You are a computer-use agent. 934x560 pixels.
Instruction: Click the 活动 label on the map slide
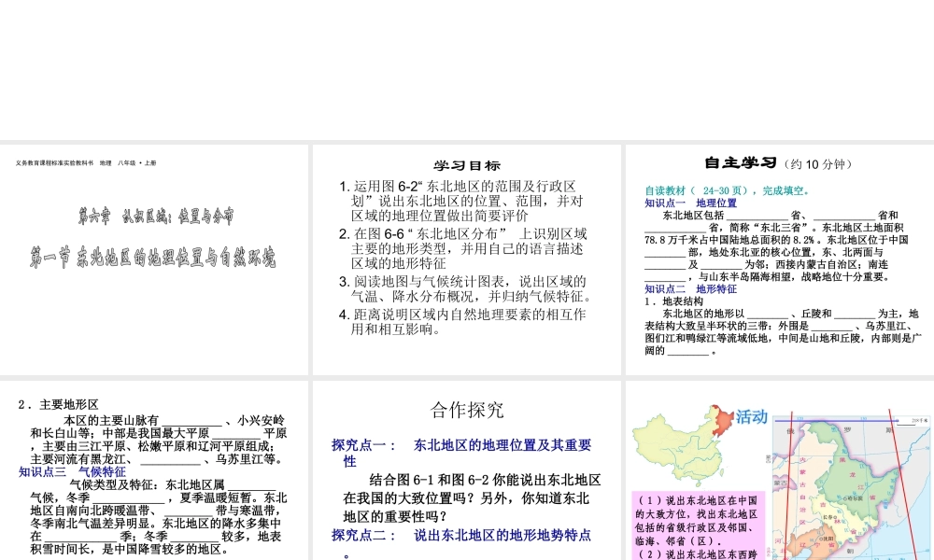coord(751,416)
